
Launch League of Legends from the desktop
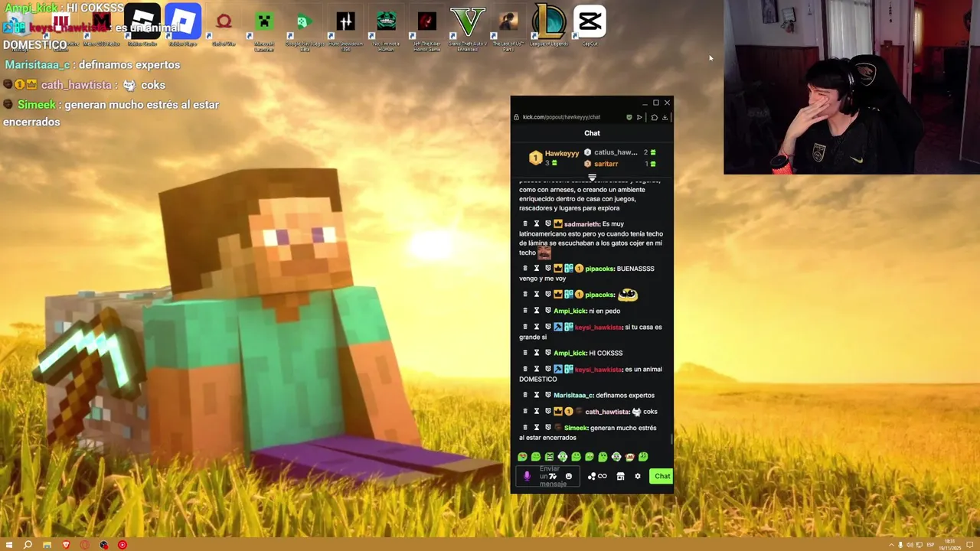(549, 25)
